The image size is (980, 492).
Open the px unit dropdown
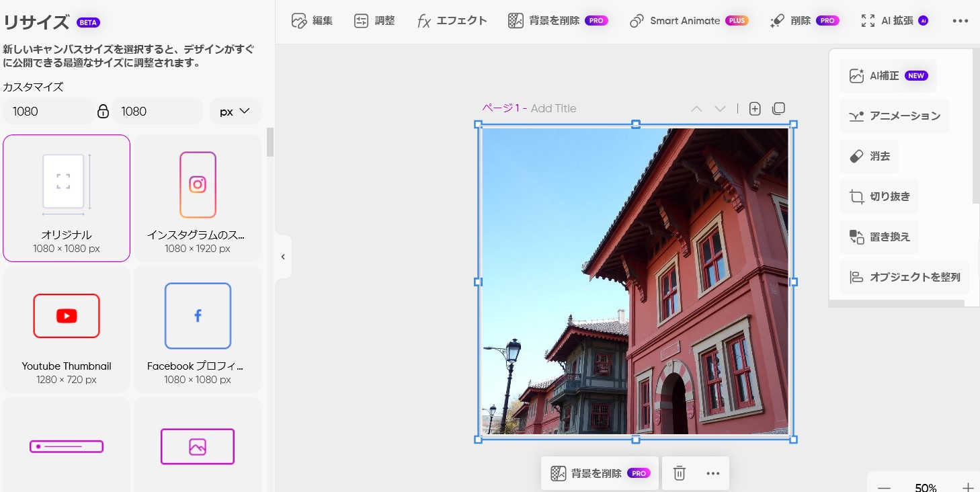pyautogui.click(x=235, y=112)
